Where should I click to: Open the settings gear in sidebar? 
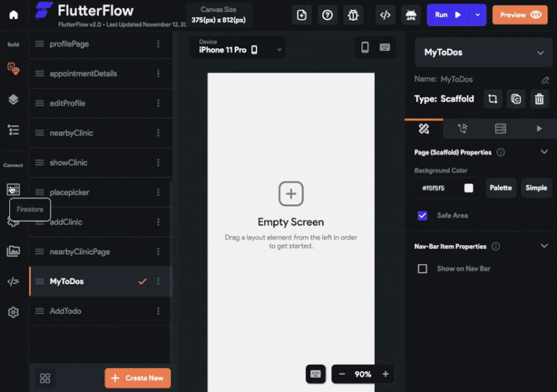[13, 312]
